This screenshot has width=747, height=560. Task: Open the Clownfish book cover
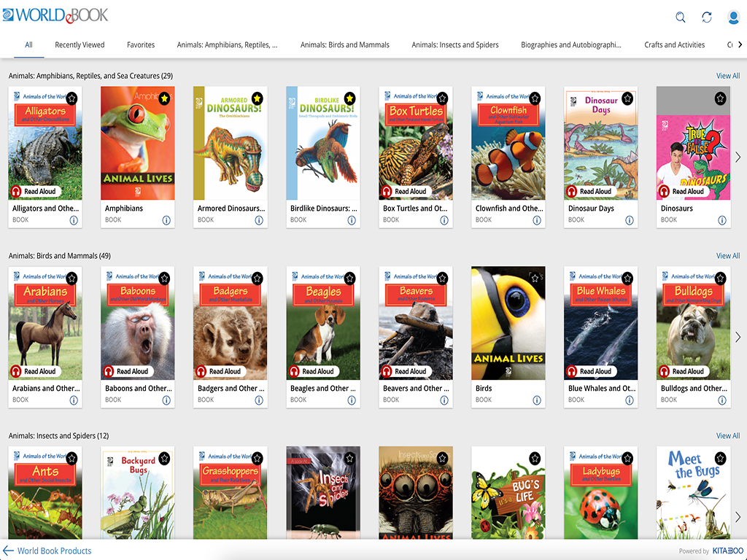pos(508,143)
